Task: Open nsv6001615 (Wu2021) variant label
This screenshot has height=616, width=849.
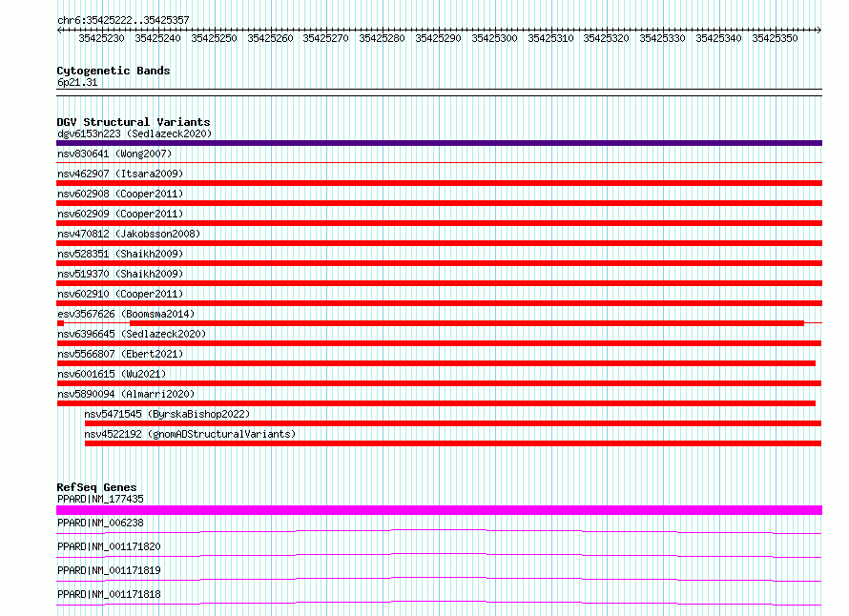Action: [112, 374]
